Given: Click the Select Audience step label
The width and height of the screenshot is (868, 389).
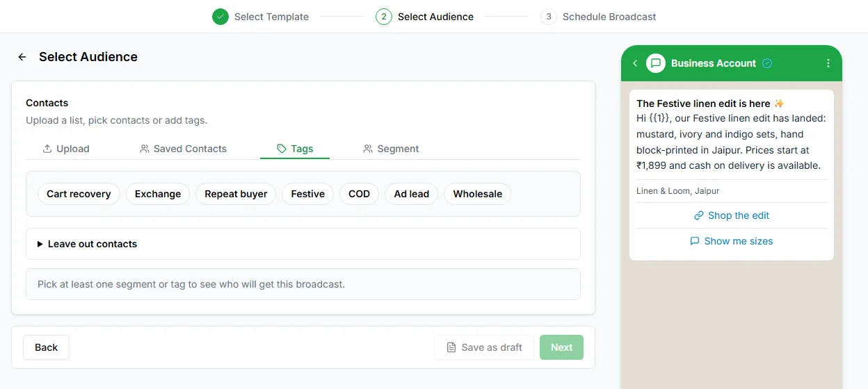Looking at the screenshot, I should point(435,17).
